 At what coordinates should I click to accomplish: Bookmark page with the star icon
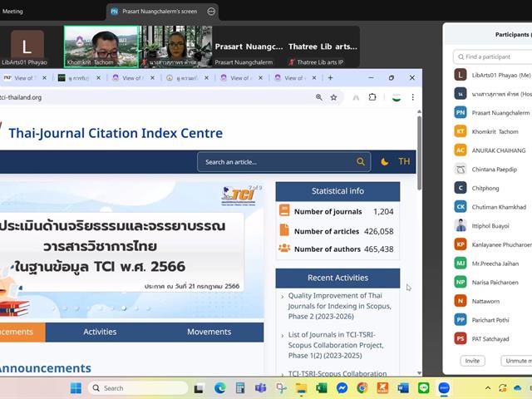pyautogui.click(x=333, y=97)
